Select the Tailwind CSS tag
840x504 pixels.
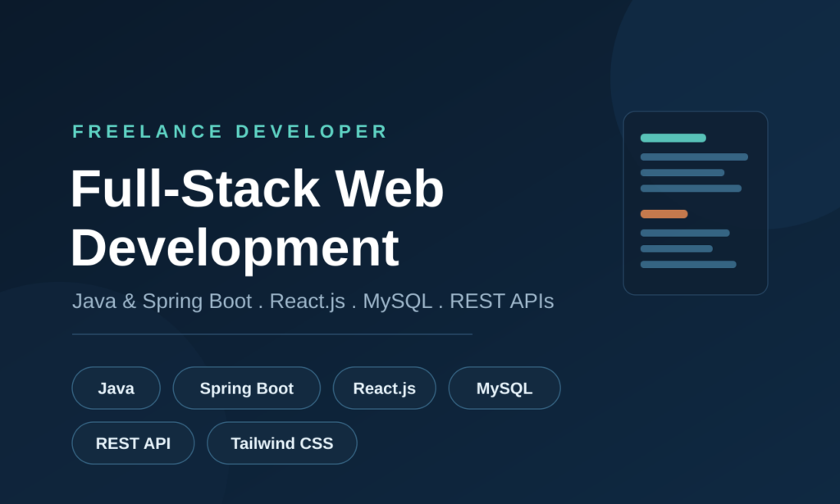[x=282, y=443]
